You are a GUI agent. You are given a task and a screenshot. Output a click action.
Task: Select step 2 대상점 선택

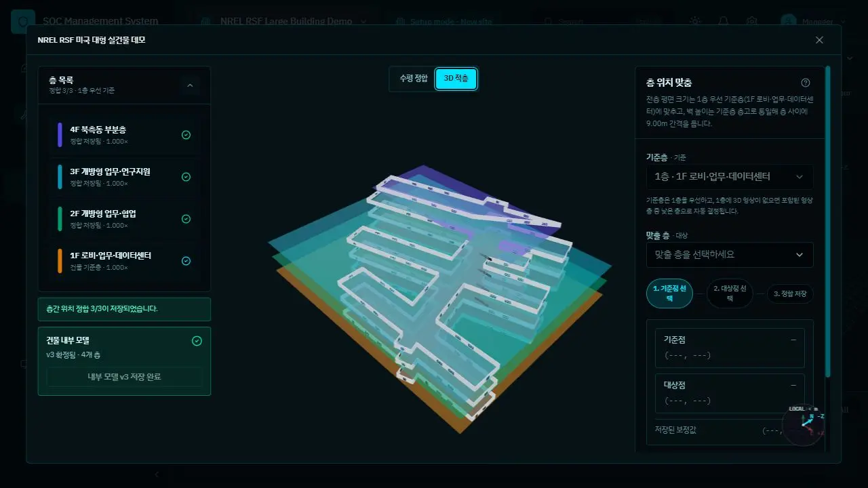[x=730, y=293]
